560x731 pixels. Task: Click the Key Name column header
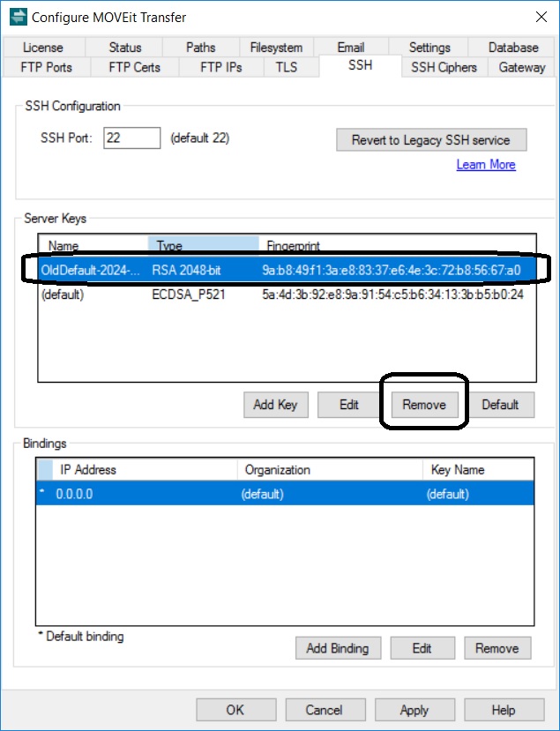pyautogui.click(x=478, y=469)
